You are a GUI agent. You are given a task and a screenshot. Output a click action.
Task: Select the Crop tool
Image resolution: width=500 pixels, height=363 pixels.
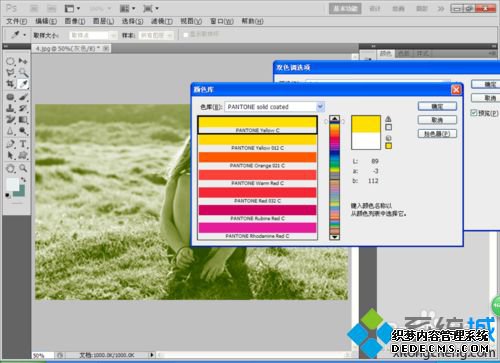click(10, 84)
